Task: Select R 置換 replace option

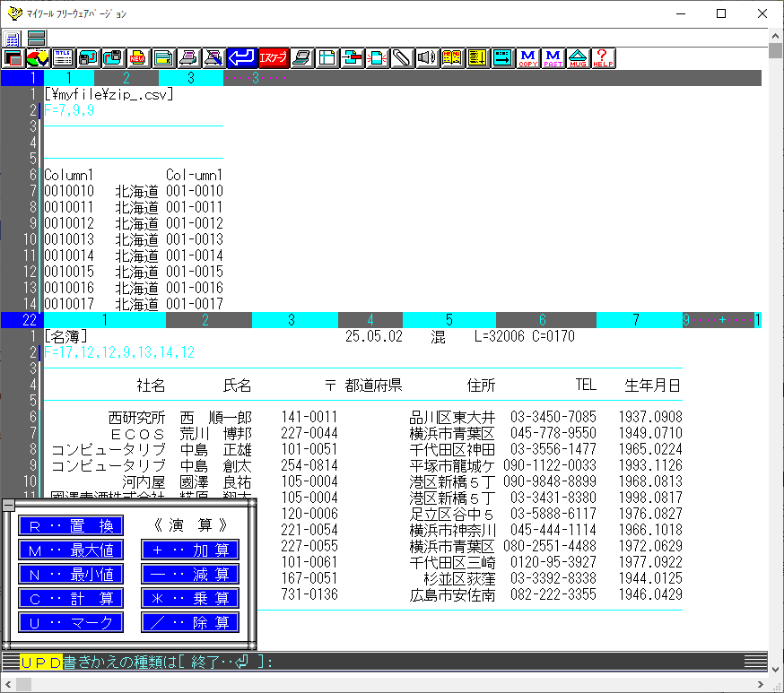Action: coord(71,525)
